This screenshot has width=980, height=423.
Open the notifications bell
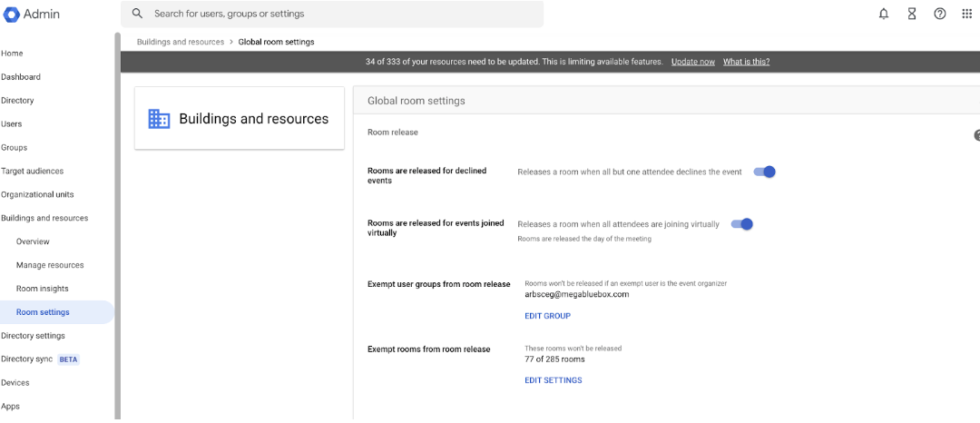(883, 14)
